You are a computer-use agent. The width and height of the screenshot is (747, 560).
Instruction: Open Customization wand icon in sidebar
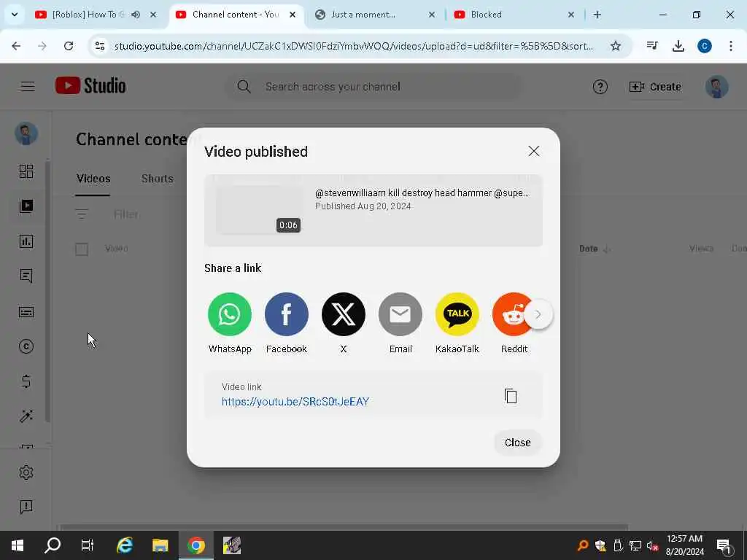coord(26,416)
